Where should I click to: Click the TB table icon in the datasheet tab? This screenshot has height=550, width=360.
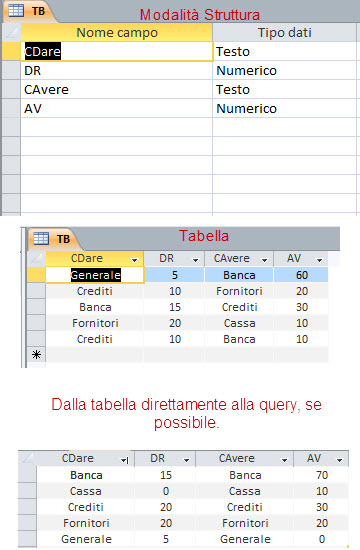[41, 238]
